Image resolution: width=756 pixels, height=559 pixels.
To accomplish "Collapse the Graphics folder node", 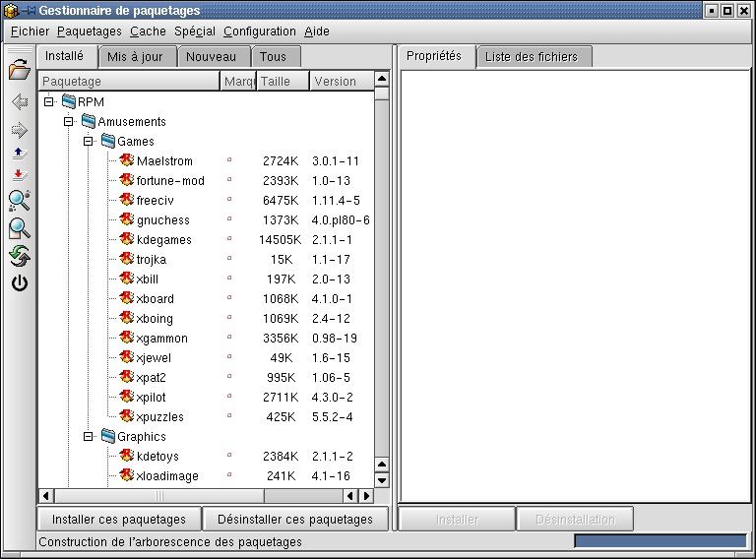I will [88, 436].
